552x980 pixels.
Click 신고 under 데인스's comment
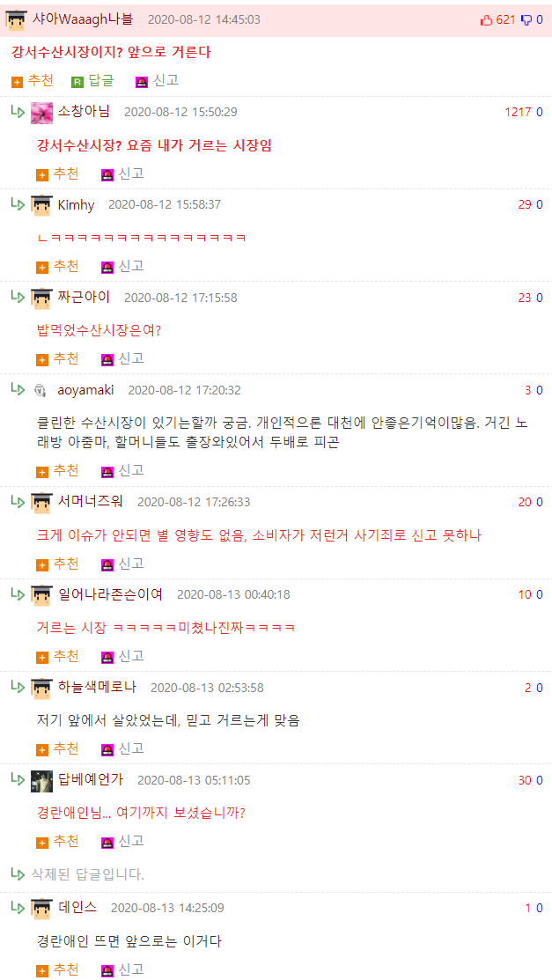pyautogui.click(x=122, y=970)
